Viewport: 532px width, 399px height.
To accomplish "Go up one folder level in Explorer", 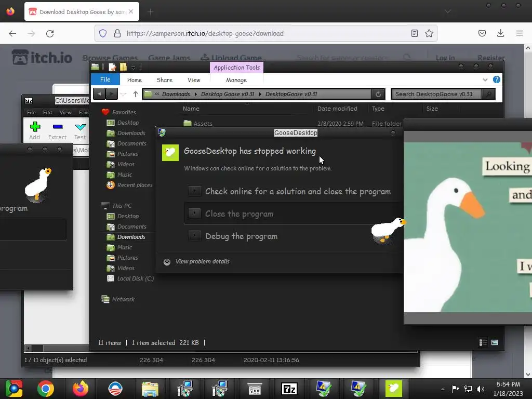I will [x=136, y=94].
